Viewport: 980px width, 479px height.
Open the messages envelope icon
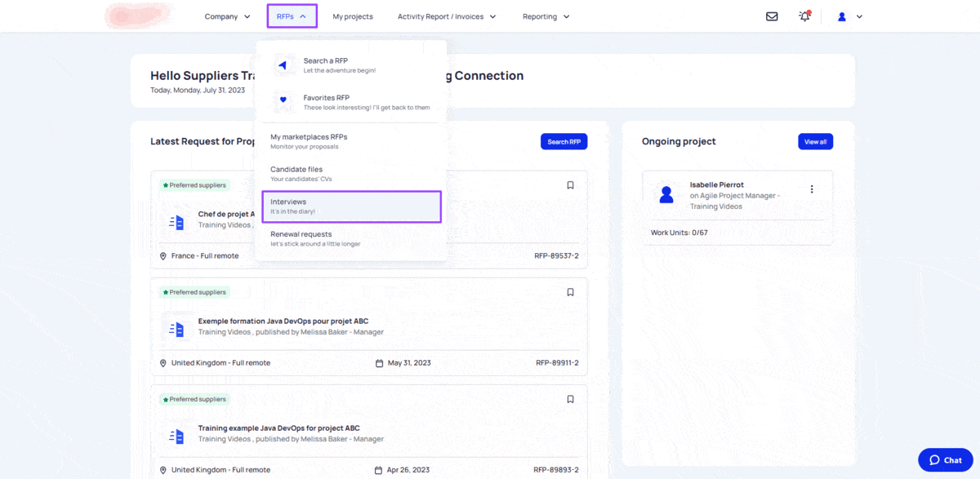(x=772, y=16)
